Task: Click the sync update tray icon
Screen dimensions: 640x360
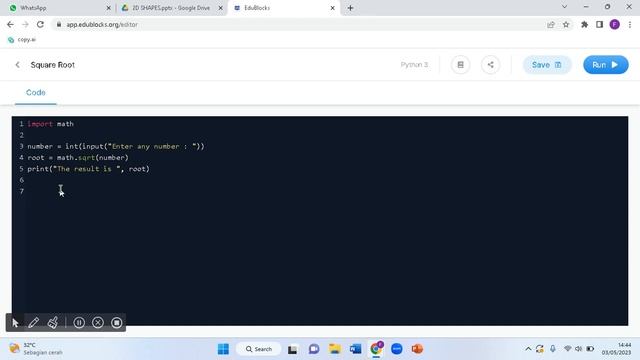Action: (540, 349)
